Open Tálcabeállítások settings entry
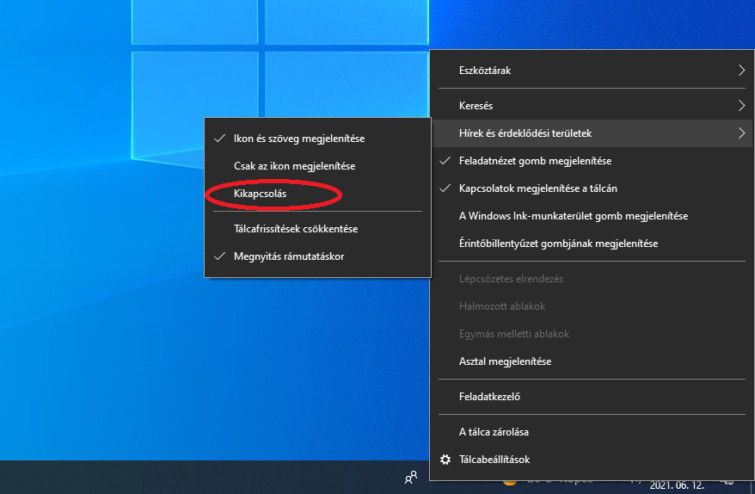 (494, 459)
